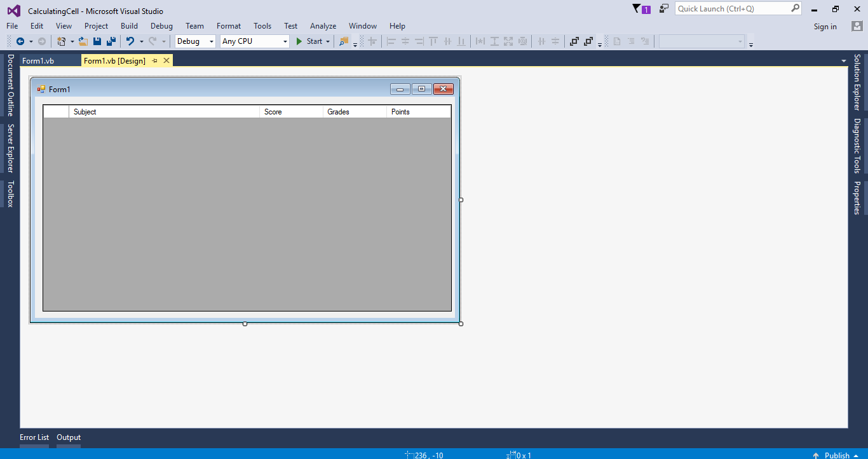Expand the Start button dropdown arrow

point(328,41)
